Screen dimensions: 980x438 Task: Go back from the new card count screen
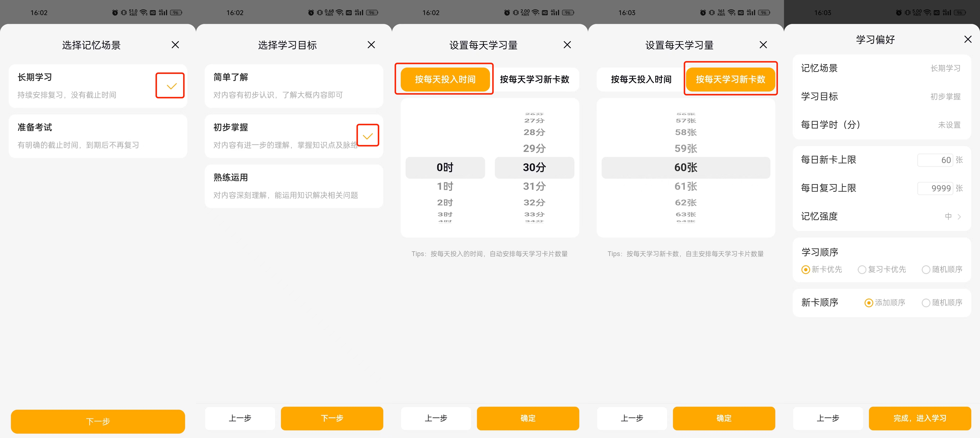(x=632, y=418)
